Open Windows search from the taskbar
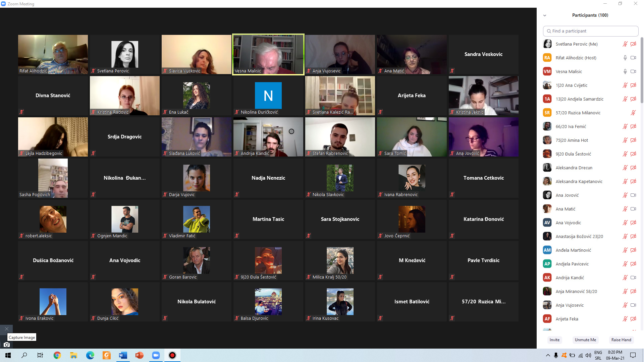The width and height of the screenshot is (644, 362). tap(24, 355)
